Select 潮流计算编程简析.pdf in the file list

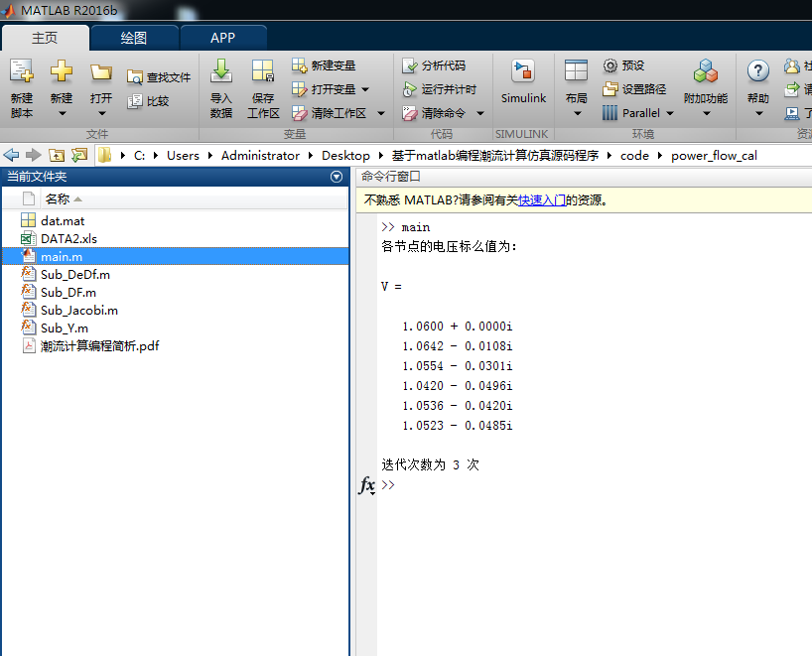175,345
